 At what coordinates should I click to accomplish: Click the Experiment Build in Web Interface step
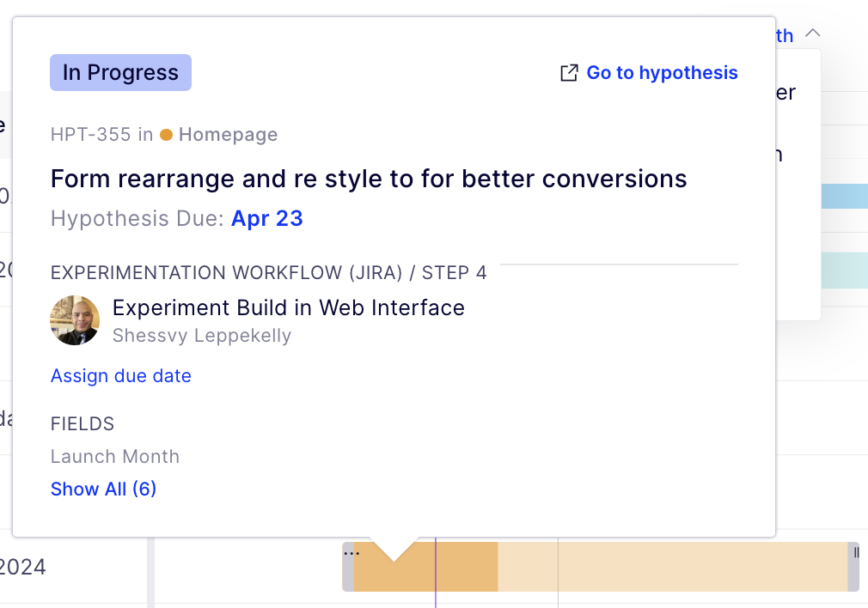pyautogui.click(x=289, y=307)
